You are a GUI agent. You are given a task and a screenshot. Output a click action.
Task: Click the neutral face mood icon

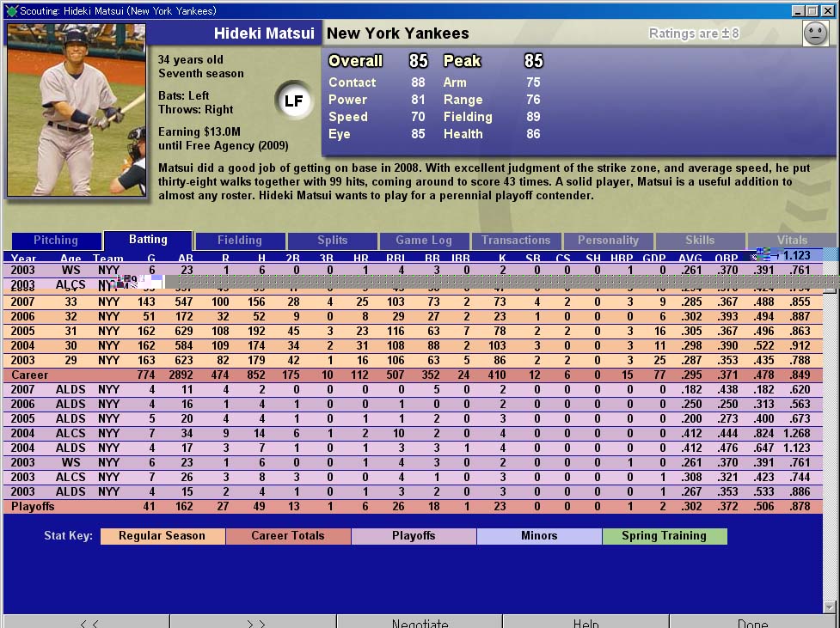(815, 34)
